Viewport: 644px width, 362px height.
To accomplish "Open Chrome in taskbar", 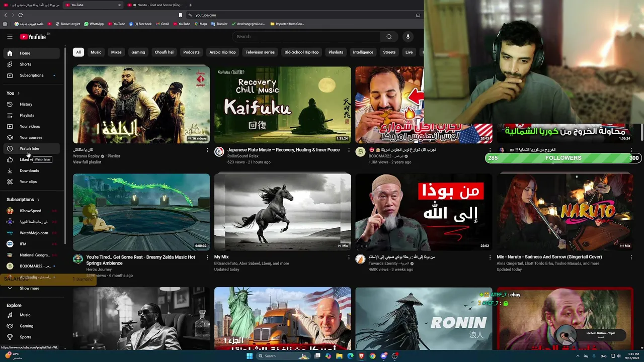I will pos(372,356).
